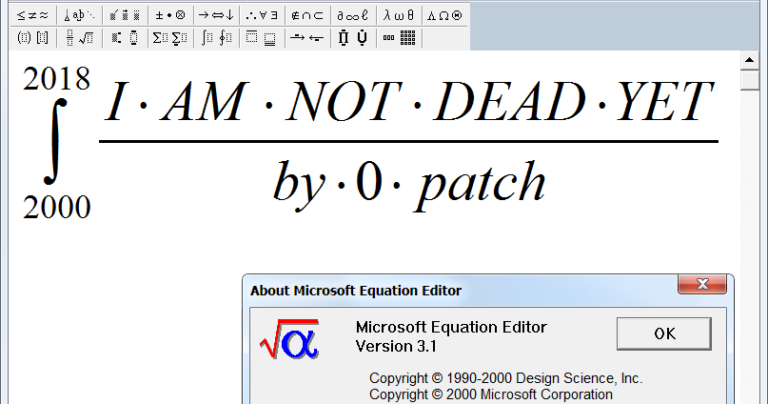Click the word patch in the denominator
This screenshot has height=404, width=768.
click(x=481, y=185)
